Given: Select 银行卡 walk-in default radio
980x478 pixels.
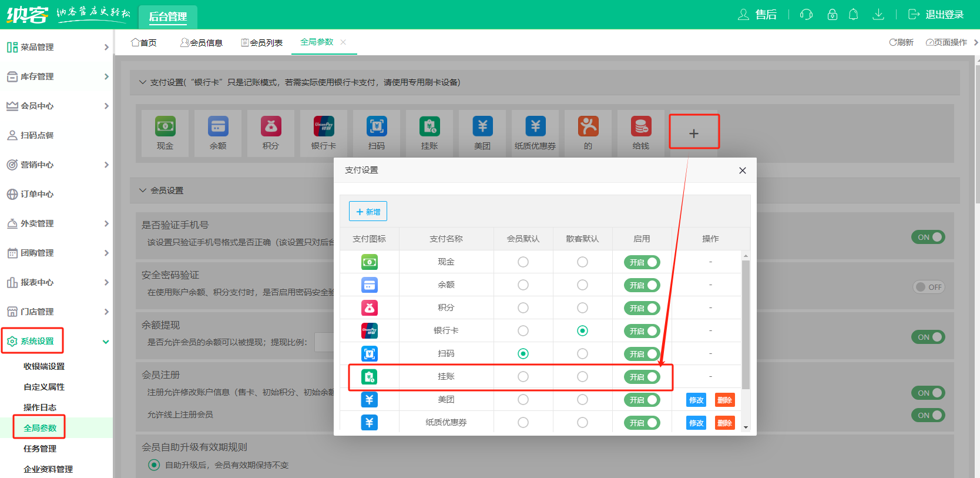Looking at the screenshot, I should 582,331.
